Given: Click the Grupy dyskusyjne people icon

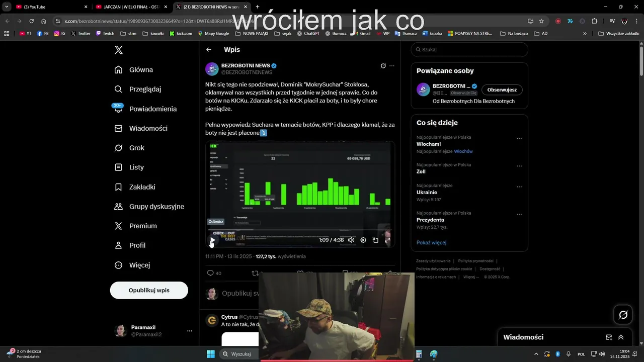Looking at the screenshot, I should point(118,207).
